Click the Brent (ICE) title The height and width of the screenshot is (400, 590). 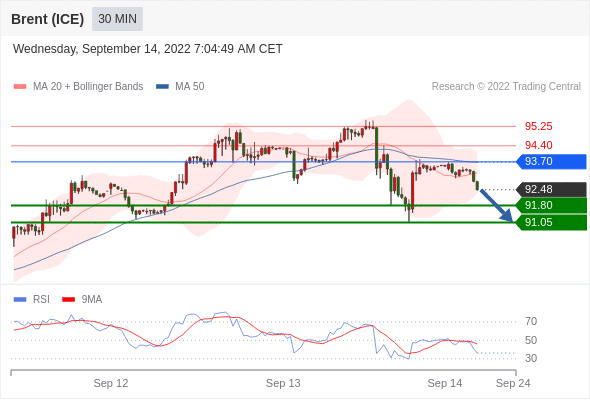tap(47, 19)
